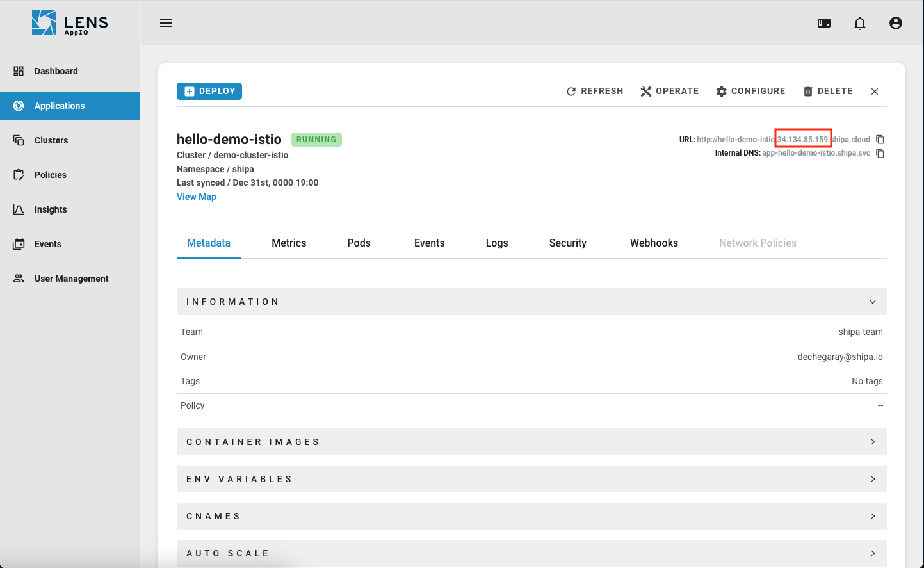Open the Webhooks tab
This screenshot has width=924, height=568.
coord(654,243)
